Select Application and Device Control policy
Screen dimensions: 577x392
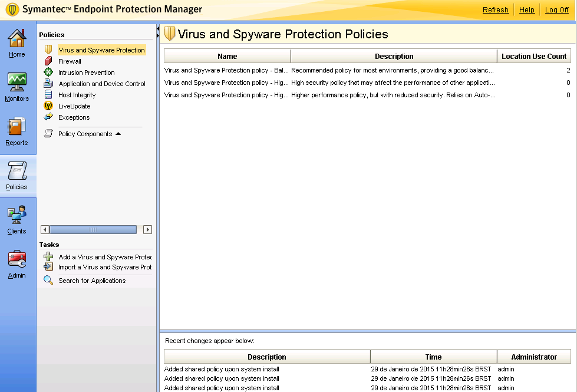click(x=101, y=84)
